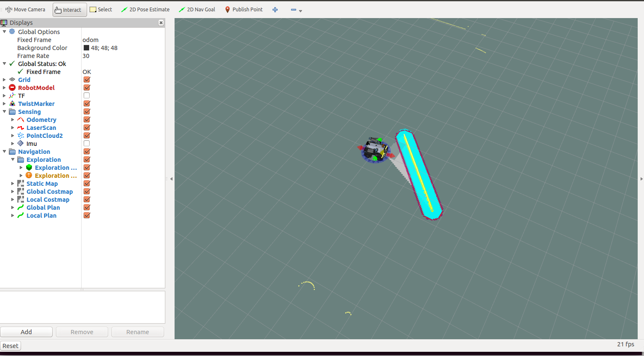Collapse the Navigation group
The image size is (644, 356).
tap(4, 151)
